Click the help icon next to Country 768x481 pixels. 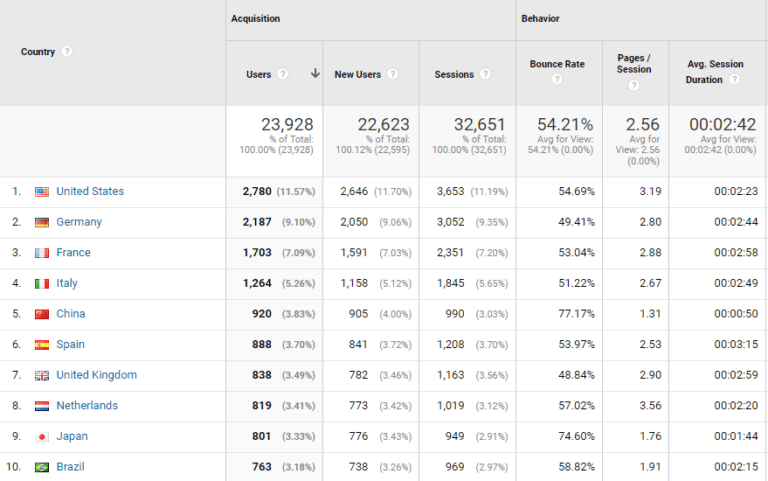(67, 52)
